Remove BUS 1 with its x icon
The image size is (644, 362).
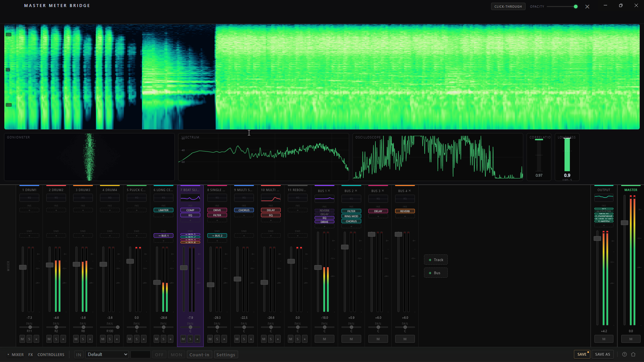pyautogui.click(x=329, y=191)
